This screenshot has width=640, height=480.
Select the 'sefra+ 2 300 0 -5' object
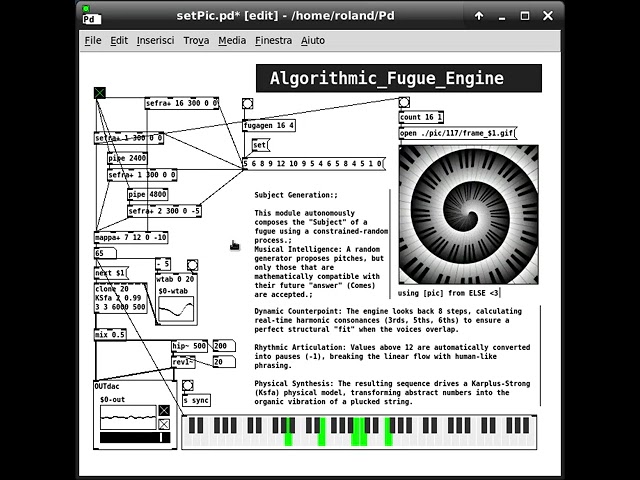pyautogui.click(x=164, y=211)
